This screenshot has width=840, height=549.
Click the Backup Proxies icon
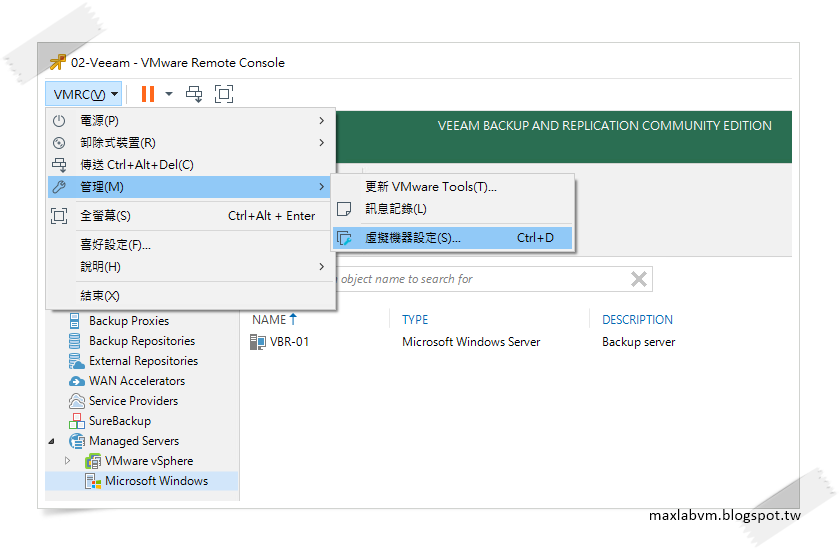click(75, 321)
